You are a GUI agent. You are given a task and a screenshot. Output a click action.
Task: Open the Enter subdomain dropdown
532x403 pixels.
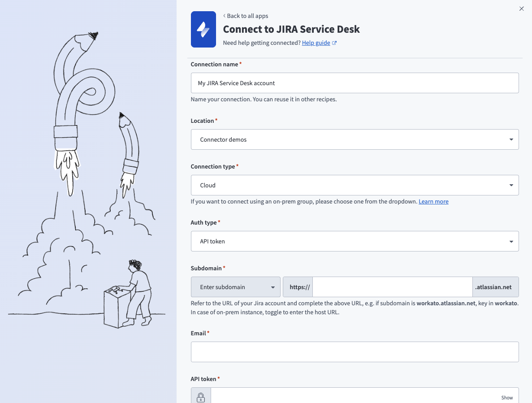click(235, 287)
